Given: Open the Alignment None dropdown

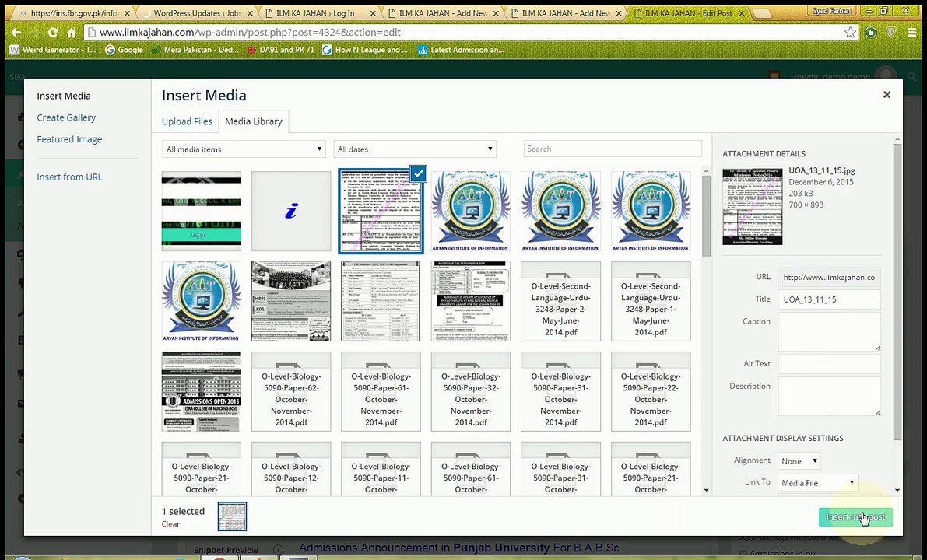Looking at the screenshot, I should tap(799, 460).
